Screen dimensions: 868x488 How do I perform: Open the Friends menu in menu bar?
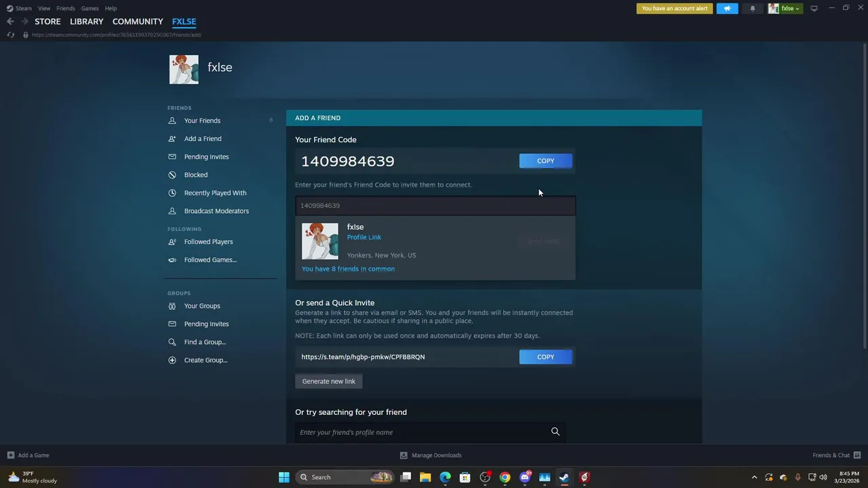pyautogui.click(x=66, y=8)
